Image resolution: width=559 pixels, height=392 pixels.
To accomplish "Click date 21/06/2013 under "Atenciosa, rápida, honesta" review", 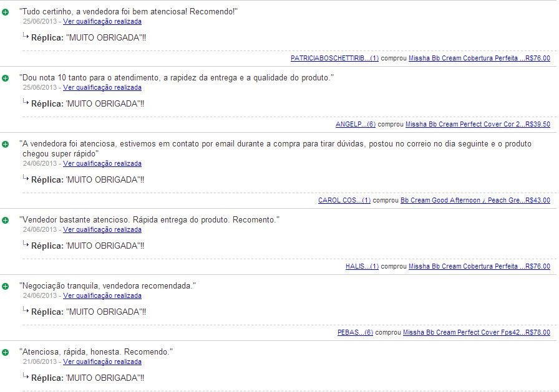I will pos(40,361).
